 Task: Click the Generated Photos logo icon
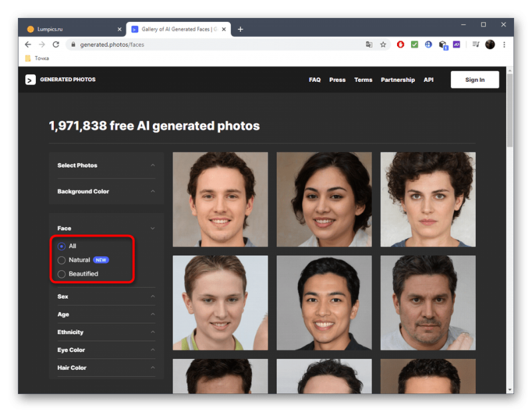(x=31, y=80)
